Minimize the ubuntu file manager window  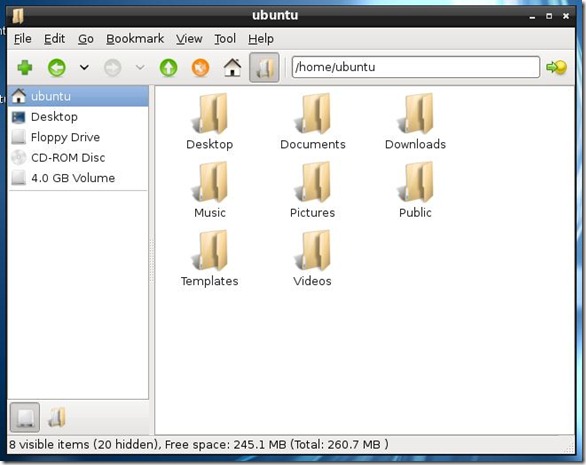(x=532, y=16)
